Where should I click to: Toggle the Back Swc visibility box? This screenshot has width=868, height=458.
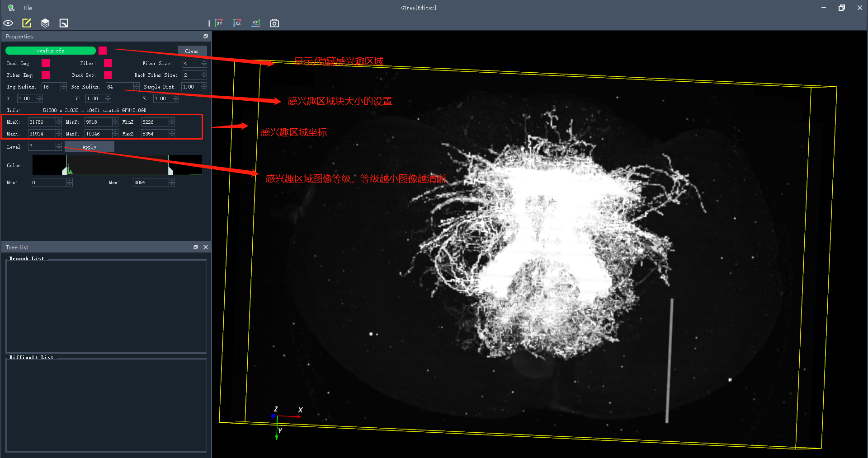[x=108, y=75]
